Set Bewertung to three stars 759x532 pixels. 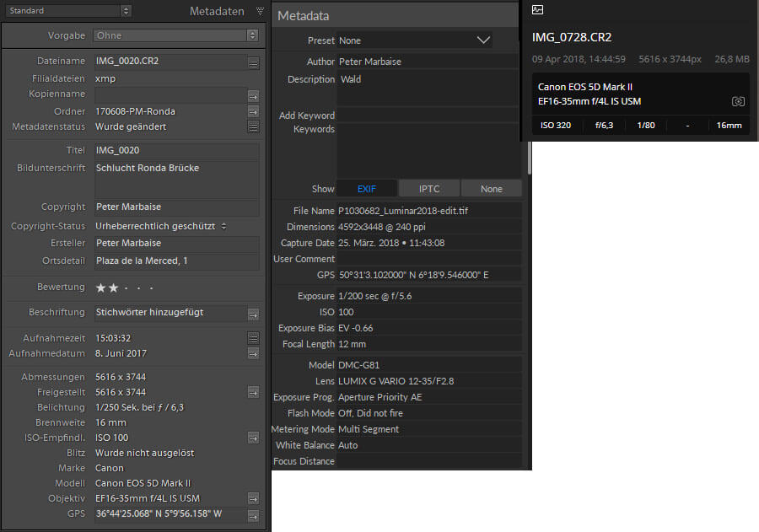pos(126,288)
